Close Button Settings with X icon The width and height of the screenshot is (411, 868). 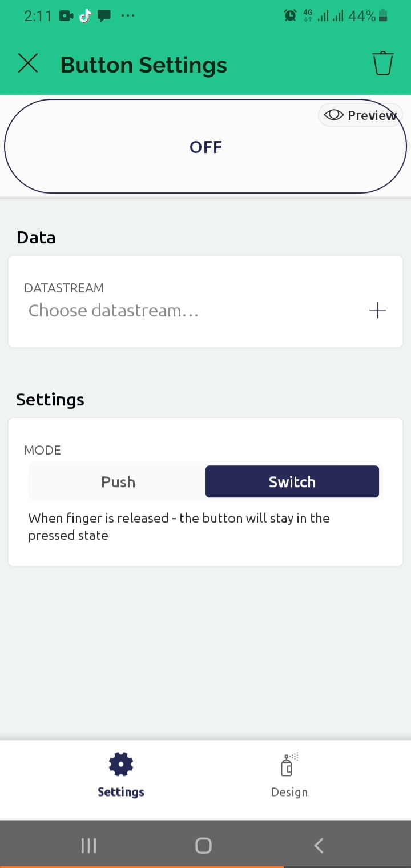(28, 63)
